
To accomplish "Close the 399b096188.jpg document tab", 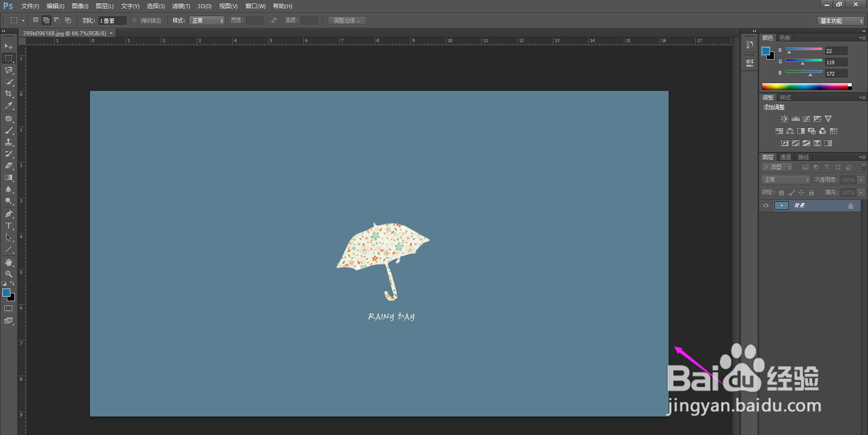I will tap(111, 33).
